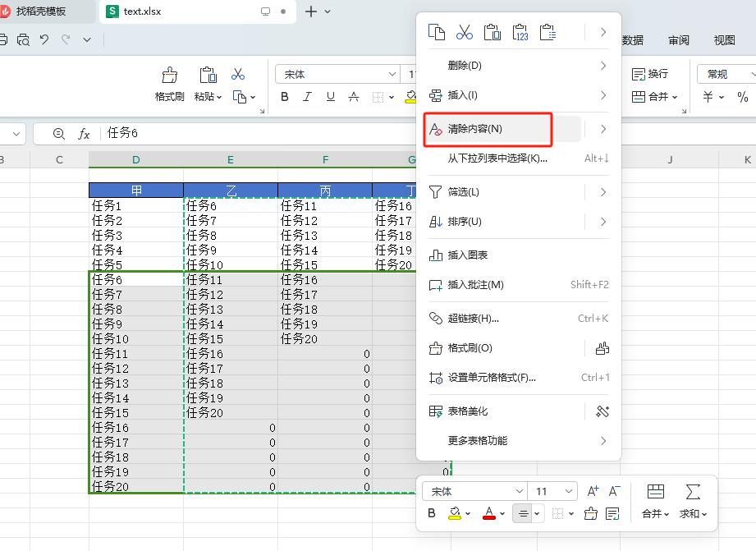Click the 求和 sum icon in mini toolbar
The width and height of the screenshot is (756, 551).
693,492
